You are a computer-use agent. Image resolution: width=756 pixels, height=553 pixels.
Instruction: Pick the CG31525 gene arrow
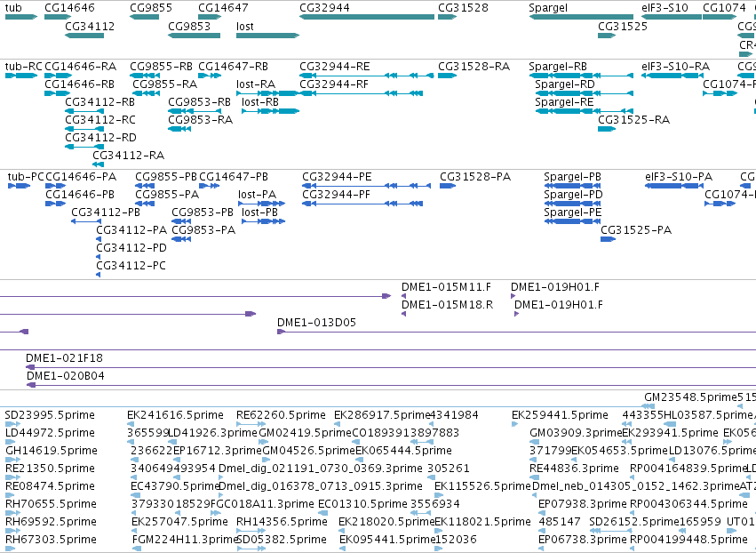coord(607,36)
